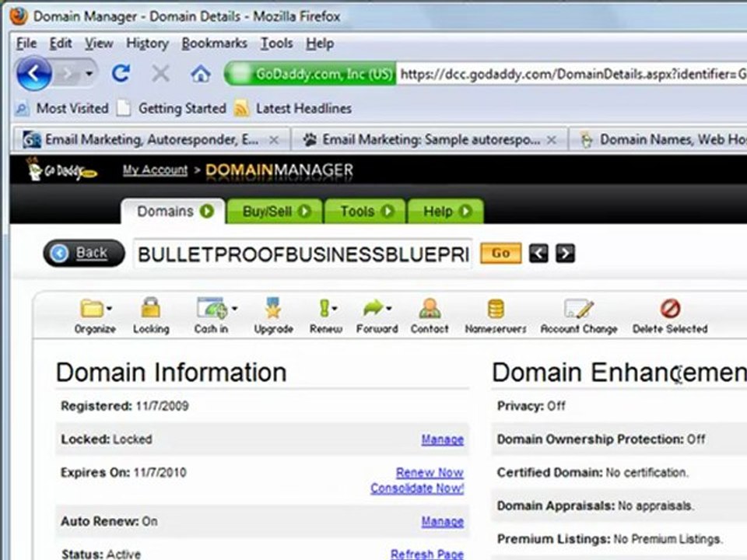Click the Consolidate Now! link
747x560 pixels.
coord(417,488)
